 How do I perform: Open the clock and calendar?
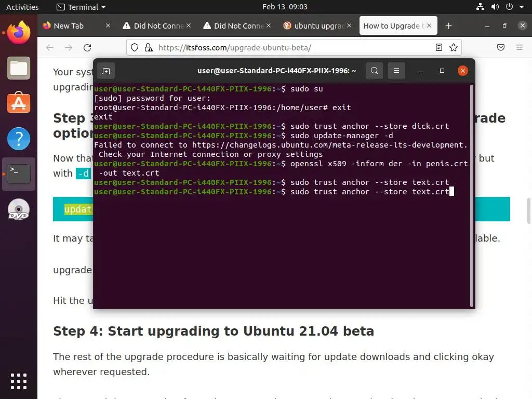pos(285,7)
